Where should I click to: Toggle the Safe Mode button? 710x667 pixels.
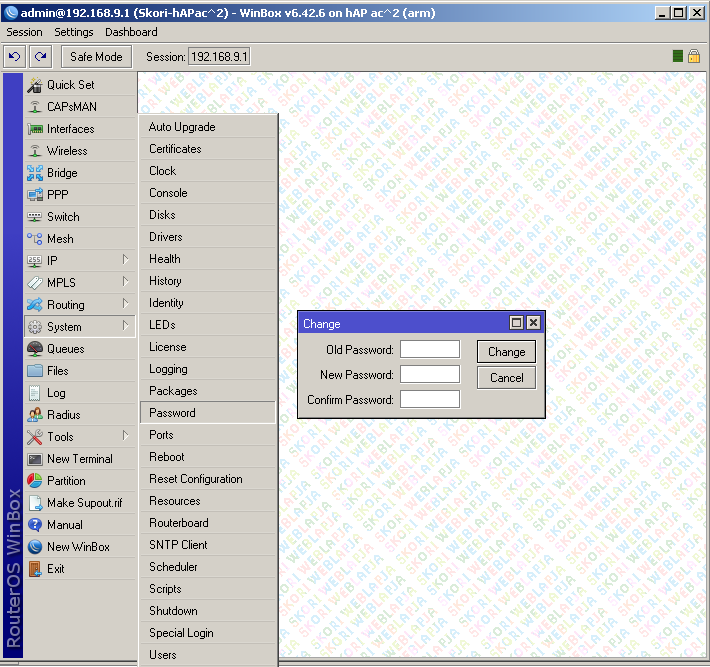(96, 57)
